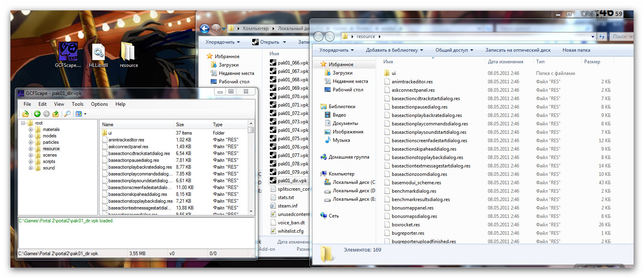Screen dimensions: 644x278
Task: Click the grey Forward arrow in GCFScape toolbar
Action: pyautogui.click(x=47, y=114)
